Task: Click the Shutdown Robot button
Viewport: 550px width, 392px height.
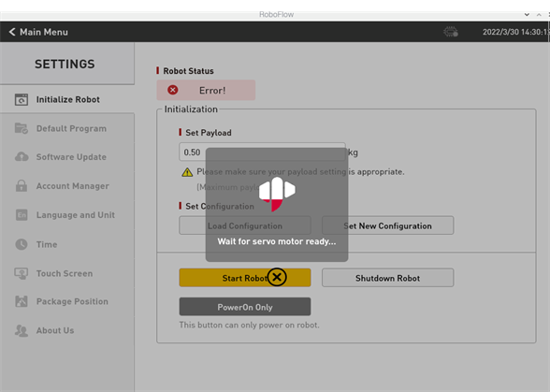Action: pyautogui.click(x=387, y=278)
